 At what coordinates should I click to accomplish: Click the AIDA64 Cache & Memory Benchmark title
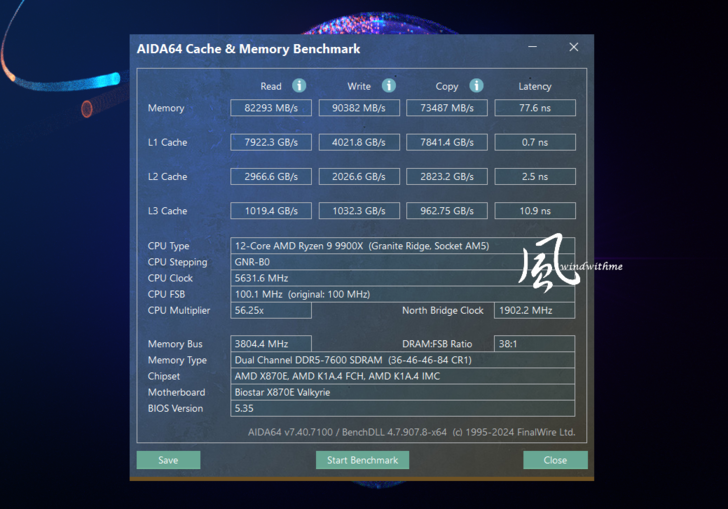(248, 49)
